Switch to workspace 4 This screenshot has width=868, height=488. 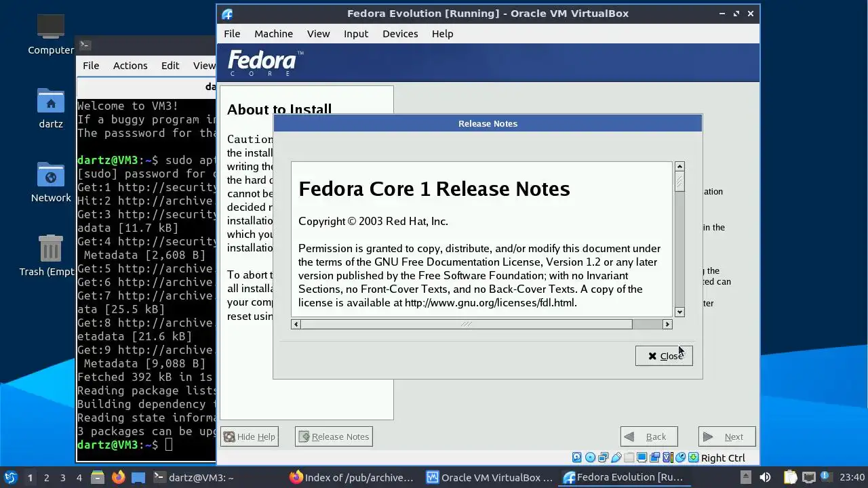[x=79, y=477]
